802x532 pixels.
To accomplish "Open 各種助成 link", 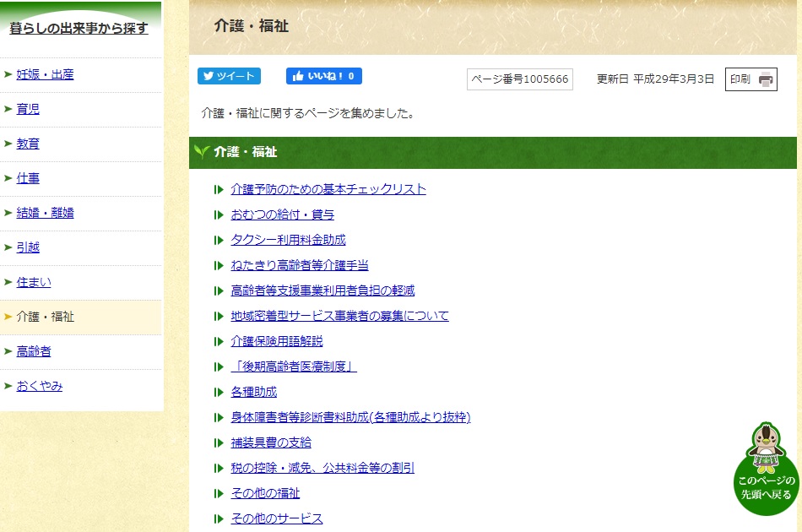I will pyautogui.click(x=254, y=393).
